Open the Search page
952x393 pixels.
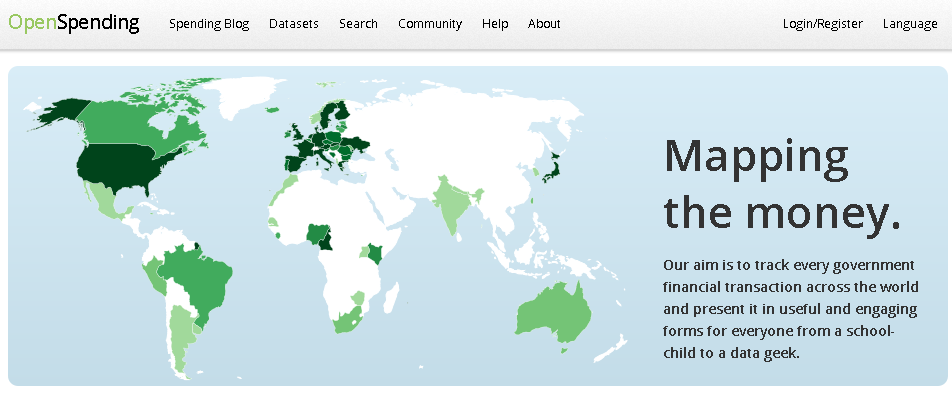[358, 24]
